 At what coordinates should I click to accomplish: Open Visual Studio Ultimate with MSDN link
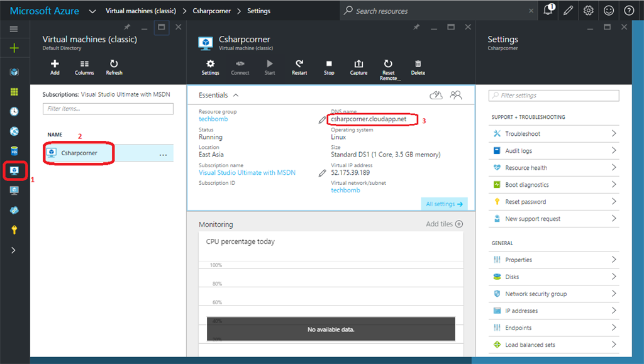(x=247, y=173)
